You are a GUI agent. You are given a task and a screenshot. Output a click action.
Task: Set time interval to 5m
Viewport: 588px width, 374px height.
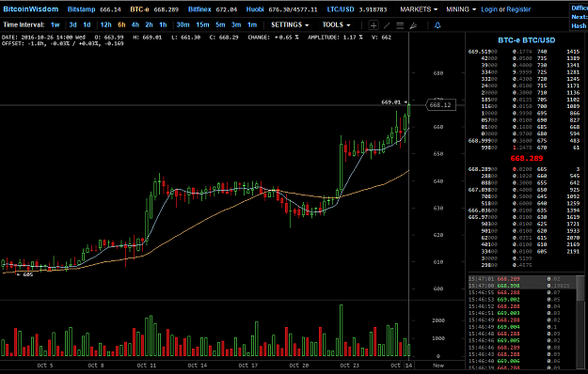[220, 25]
